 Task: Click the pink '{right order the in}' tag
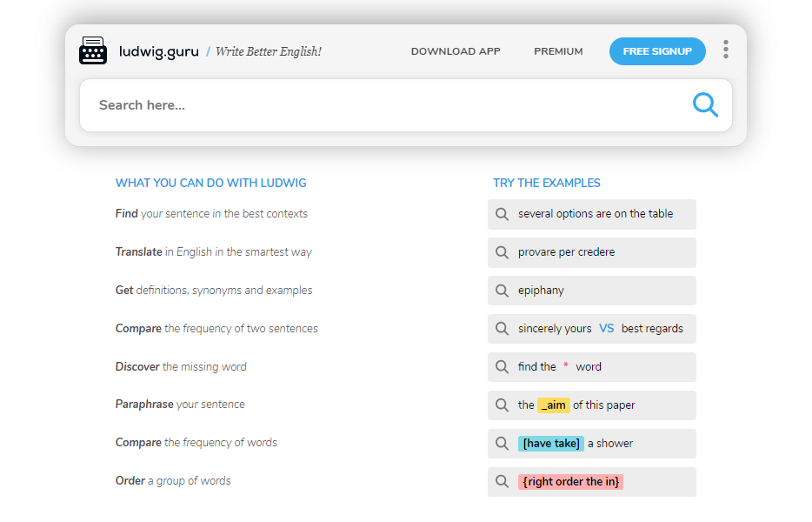570,482
